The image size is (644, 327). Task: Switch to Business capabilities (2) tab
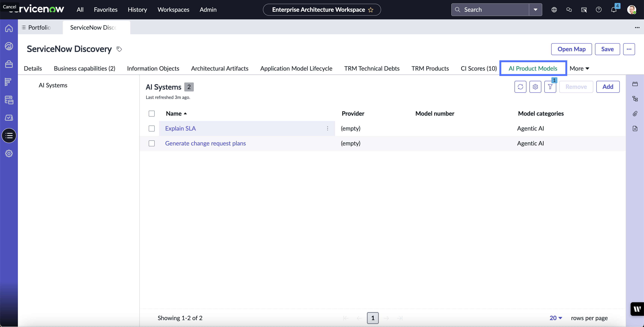click(x=84, y=69)
